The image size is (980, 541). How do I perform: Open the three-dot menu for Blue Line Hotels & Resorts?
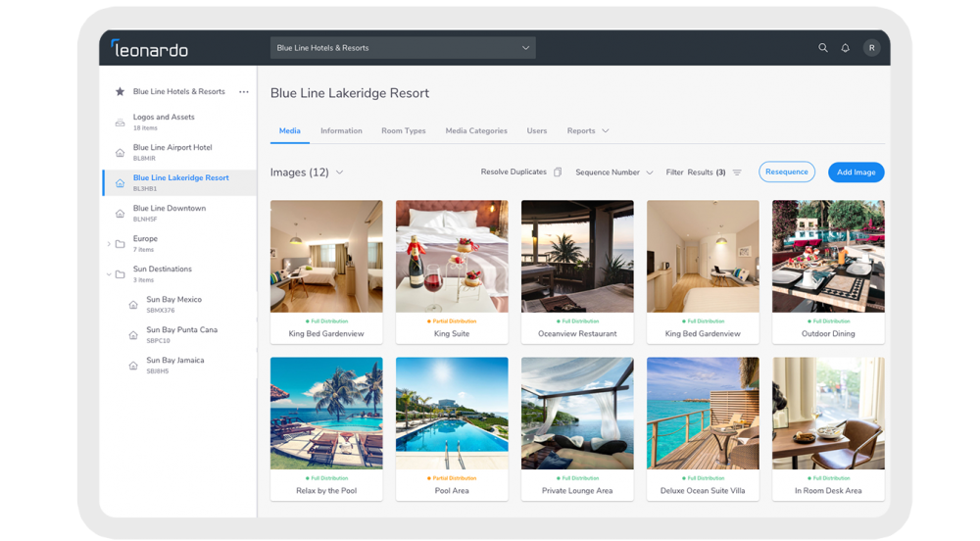click(244, 92)
